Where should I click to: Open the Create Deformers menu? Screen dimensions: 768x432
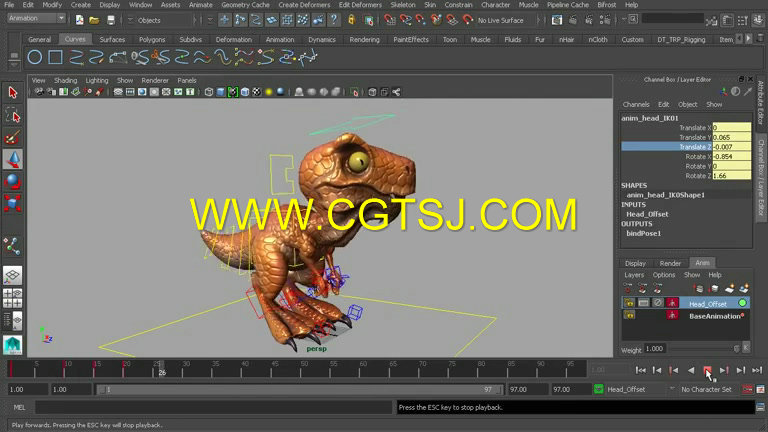304,5
